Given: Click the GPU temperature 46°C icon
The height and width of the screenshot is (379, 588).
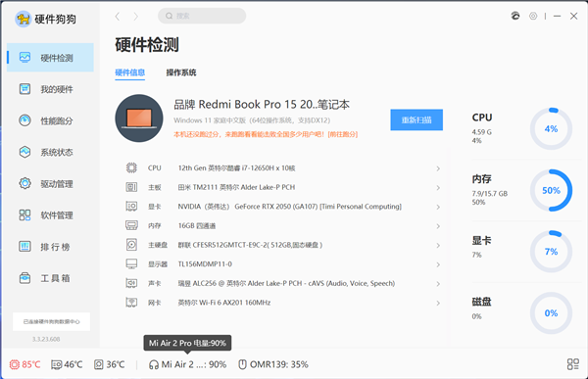Looking at the screenshot, I should point(56,364).
